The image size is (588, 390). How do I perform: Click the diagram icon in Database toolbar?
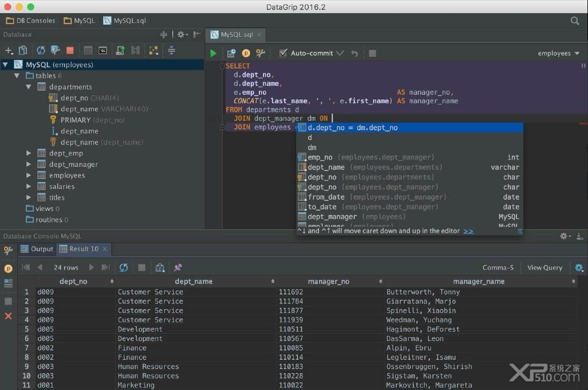[153, 50]
